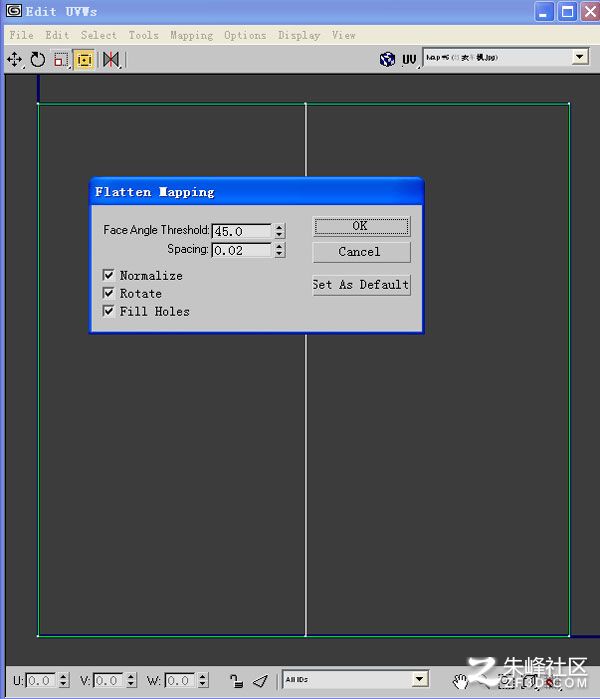Open the Options menu
Screen dimensions: 600x699
click(245, 35)
